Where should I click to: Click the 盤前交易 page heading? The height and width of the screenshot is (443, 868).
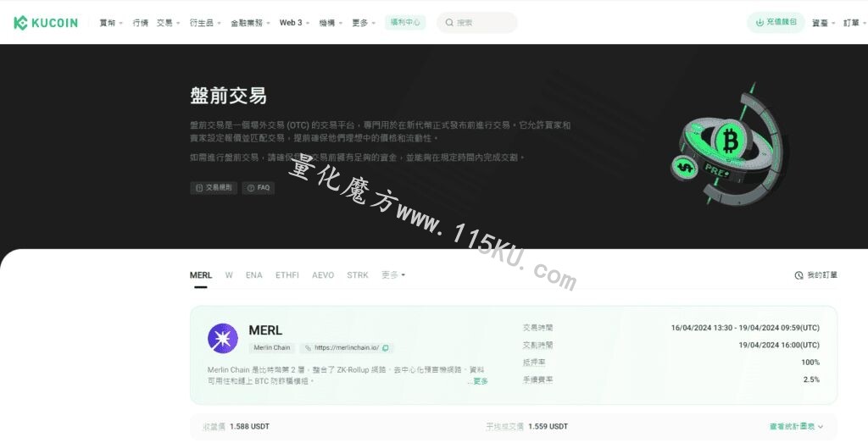point(228,96)
